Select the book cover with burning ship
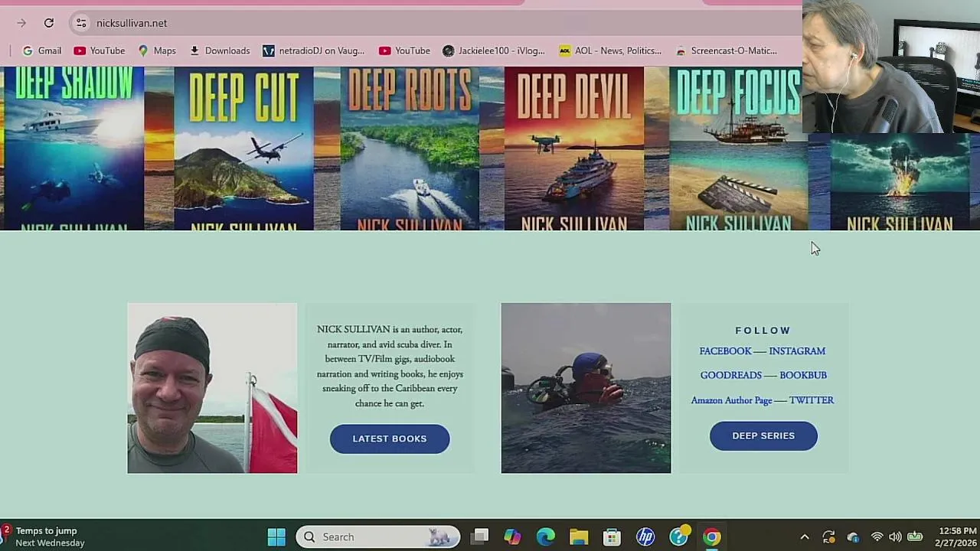The width and height of the screenshot is (980, 551). pos(900,182)
